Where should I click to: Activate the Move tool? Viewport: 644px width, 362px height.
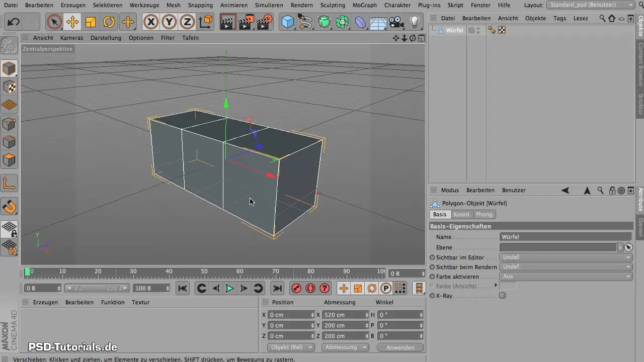click(72, 22)
